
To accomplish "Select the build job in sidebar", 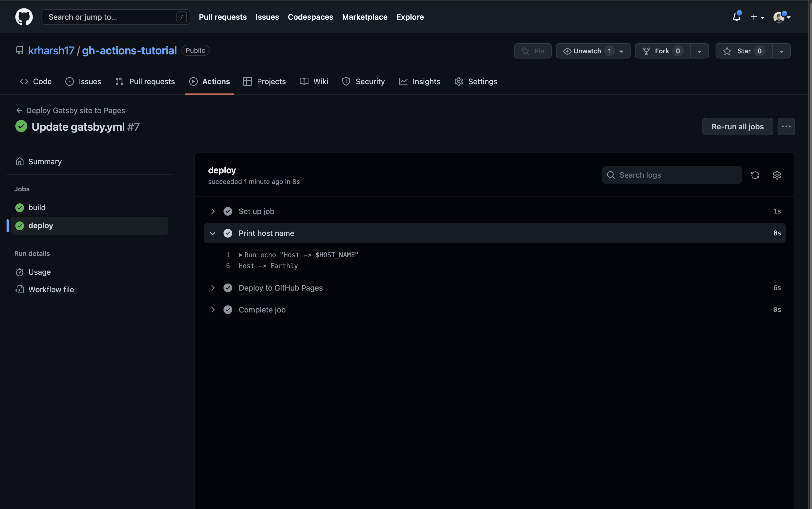I will 37,208.
